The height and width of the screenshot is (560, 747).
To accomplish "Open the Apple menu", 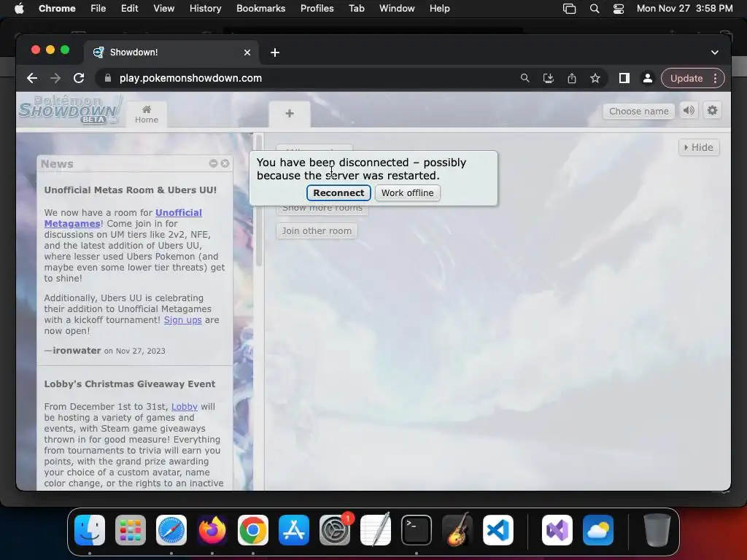I will 19,9.
